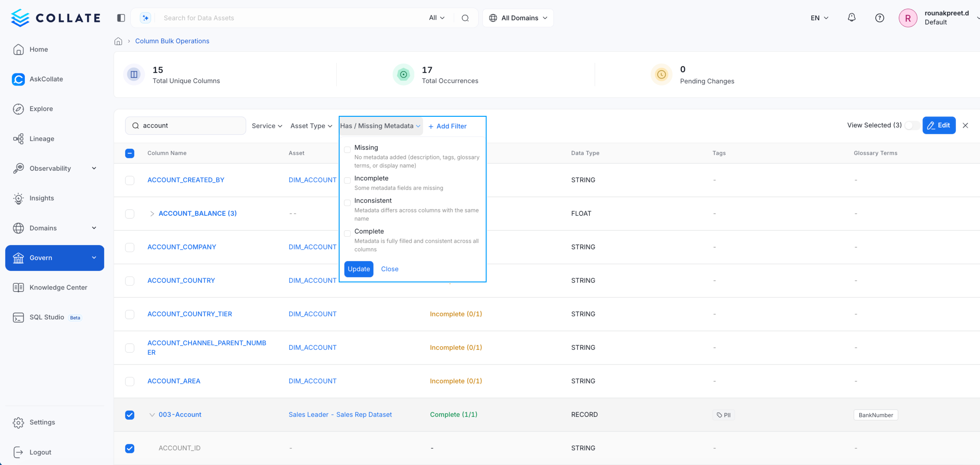Collapse sidebar using panel toggle icon
The width and height of the screenshot is (980, 465).
point(121,18)
